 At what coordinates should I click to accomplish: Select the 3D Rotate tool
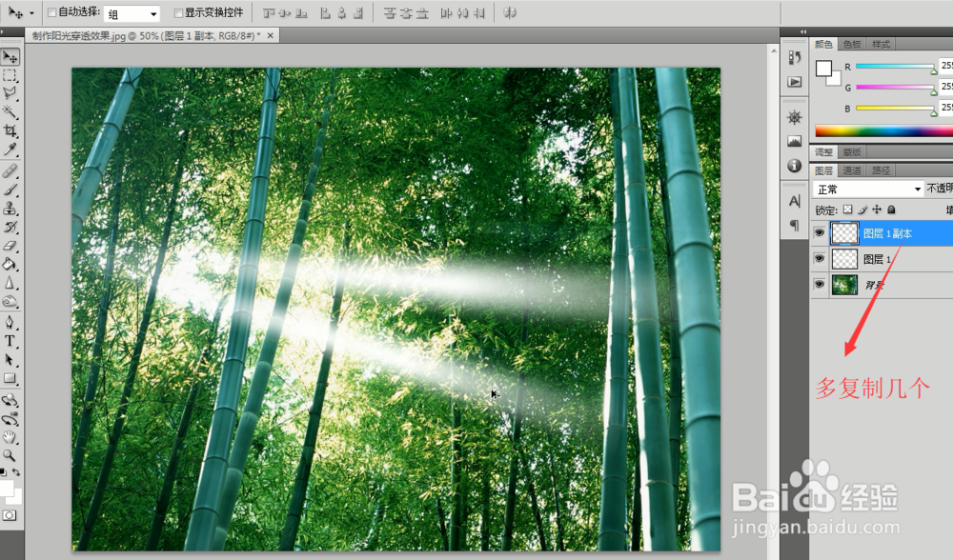tap(10, 400)
